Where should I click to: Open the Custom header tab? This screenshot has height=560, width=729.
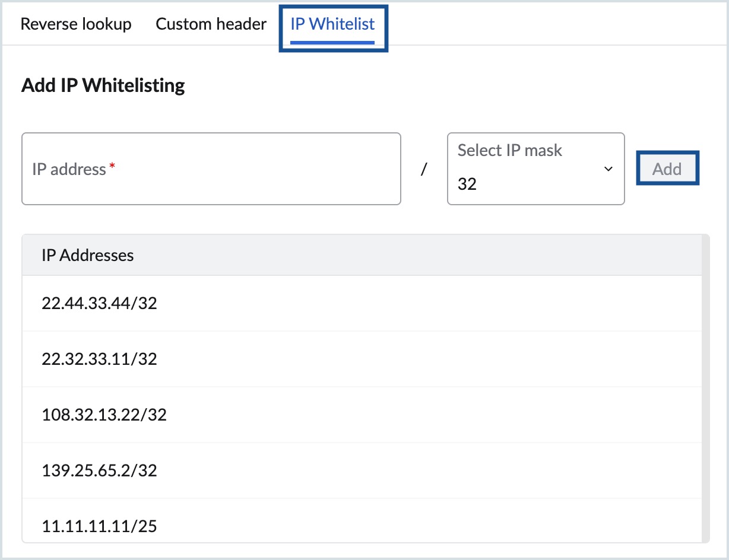pos(211,24)
